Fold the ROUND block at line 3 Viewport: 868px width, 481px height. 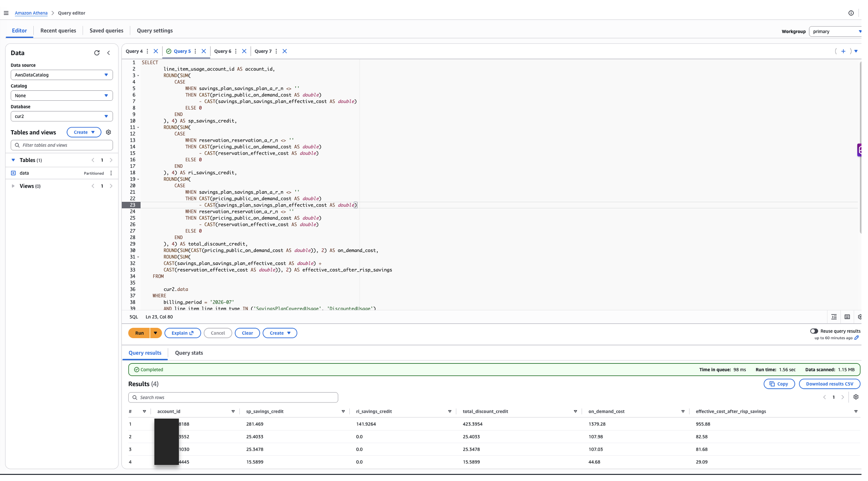tap(139, 76)
